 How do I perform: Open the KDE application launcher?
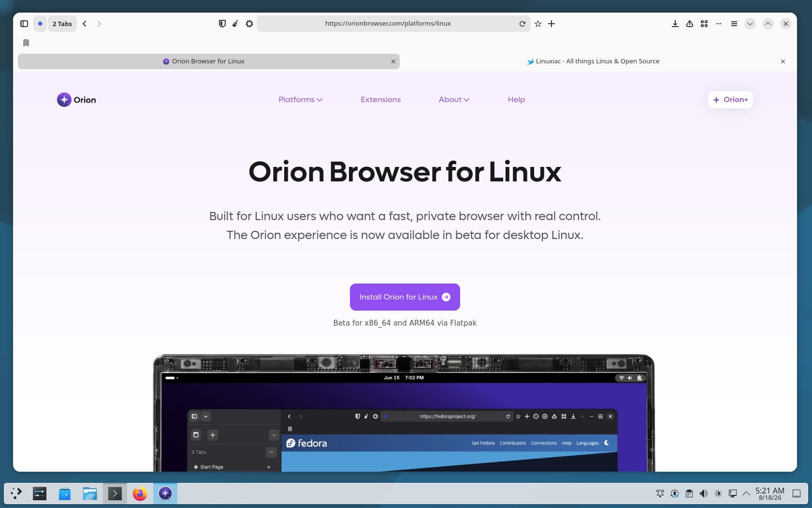(16, 493)
